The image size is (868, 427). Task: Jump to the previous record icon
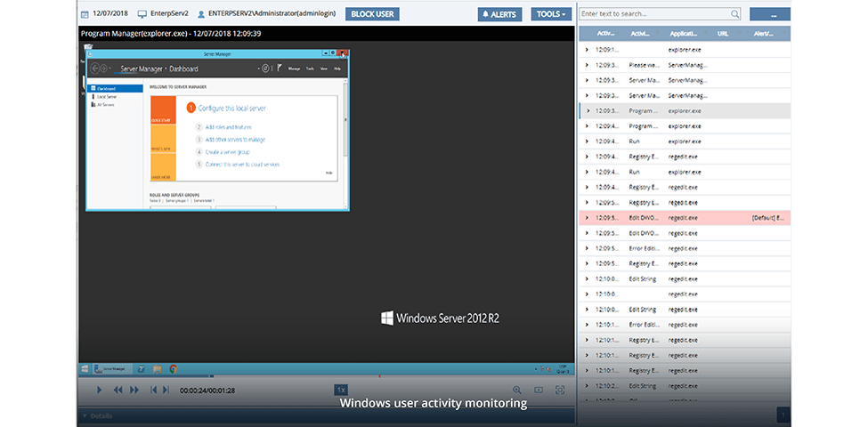pyautogui.click(x=153, y=390)
